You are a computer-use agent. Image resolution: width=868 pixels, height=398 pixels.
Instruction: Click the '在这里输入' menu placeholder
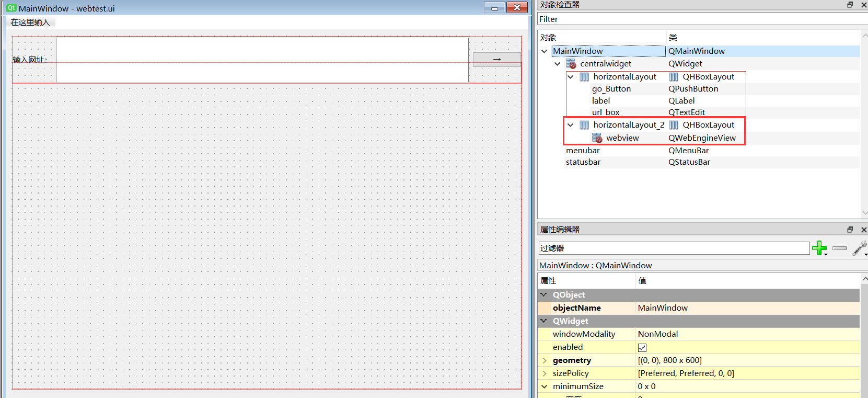click(30, 22)
